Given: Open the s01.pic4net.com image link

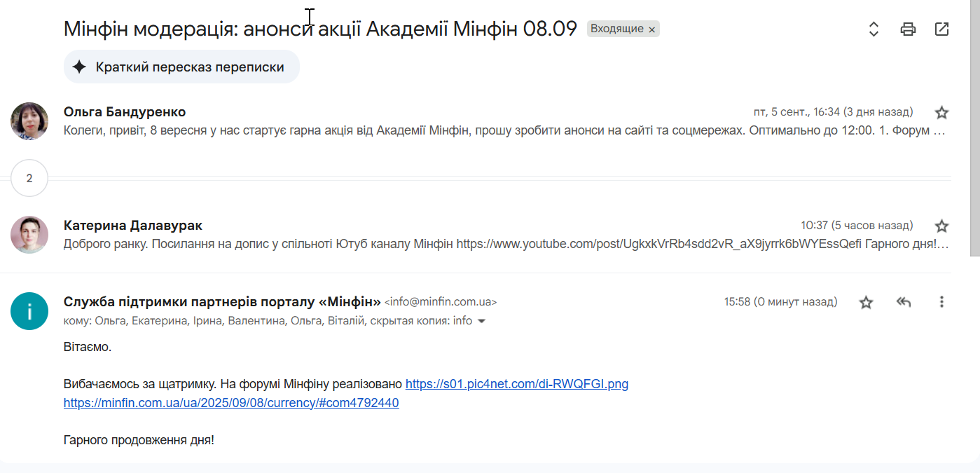Looking at the screenshot, I should [517, 384].
